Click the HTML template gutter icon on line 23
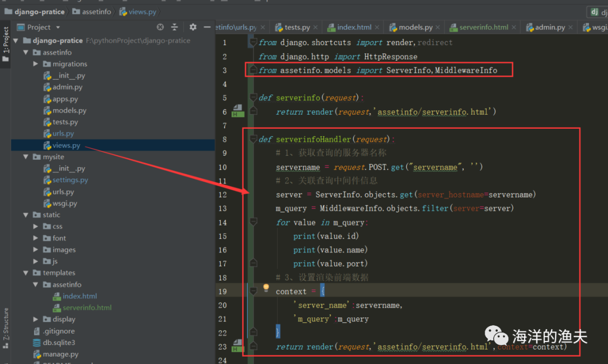Screen dimensions: 608x364 238,345
